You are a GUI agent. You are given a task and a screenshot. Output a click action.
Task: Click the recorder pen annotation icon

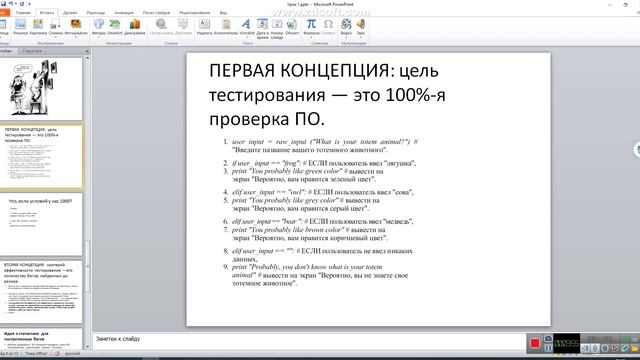point(625,348)
